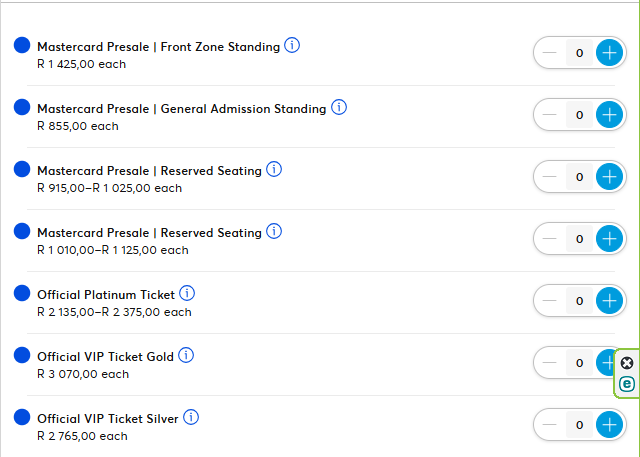Viewport: 640px width, 457px height.
Task: Show info for Official VIP Ticket Gold
Action: coord(186,356)
